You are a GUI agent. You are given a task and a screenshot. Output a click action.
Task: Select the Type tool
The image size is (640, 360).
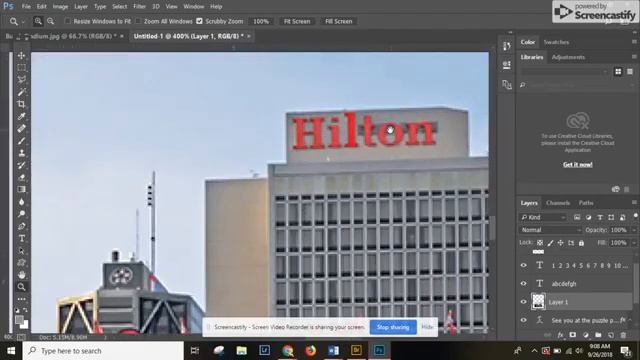point(22,238)
